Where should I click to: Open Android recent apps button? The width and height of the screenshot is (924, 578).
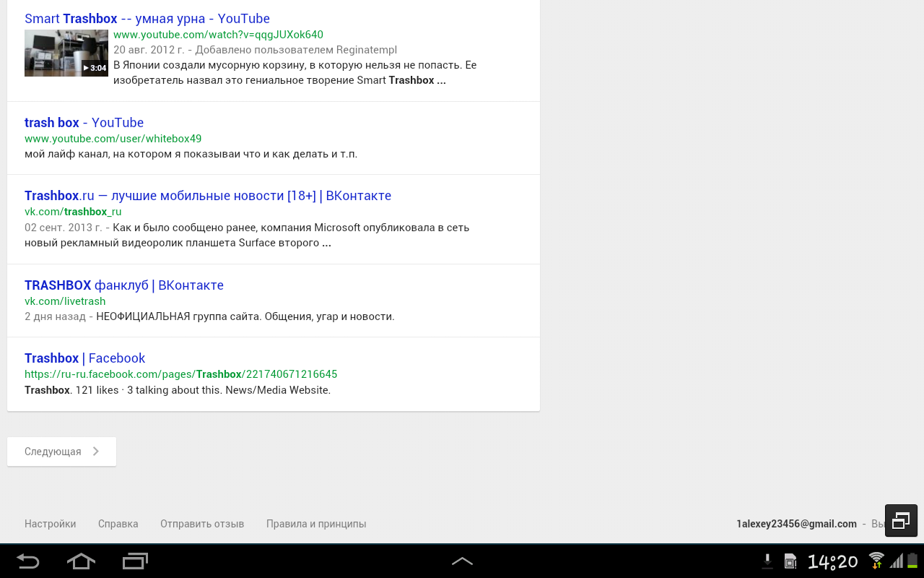(135, 561)
